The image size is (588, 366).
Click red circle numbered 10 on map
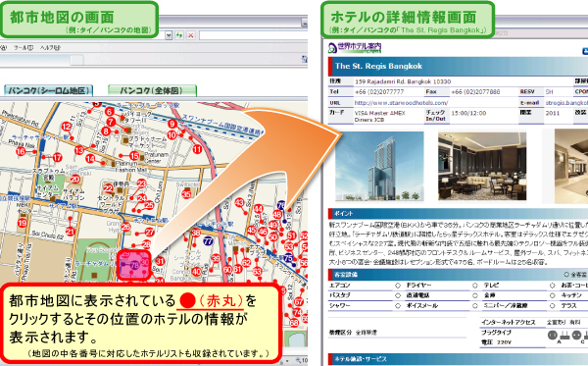[172, 135]
